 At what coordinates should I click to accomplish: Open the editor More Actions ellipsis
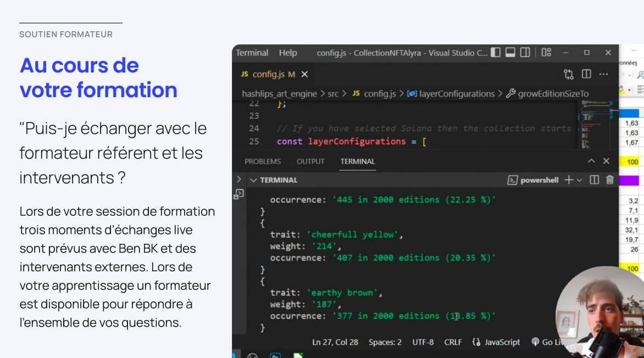(x=603, y=74)
